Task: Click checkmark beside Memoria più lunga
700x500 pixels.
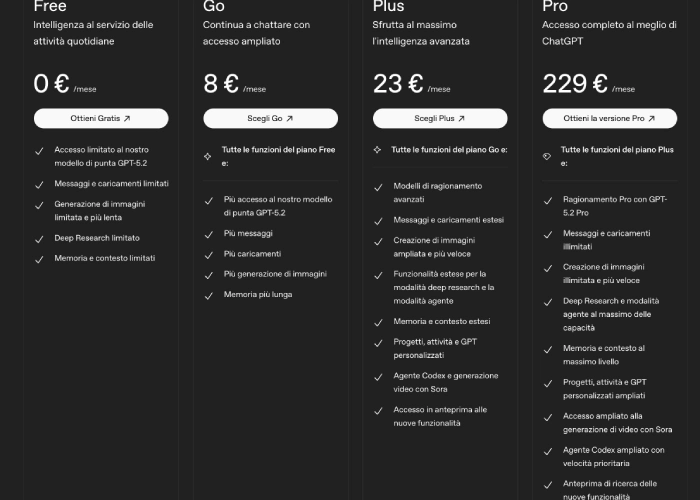Action: pos(208,295)
